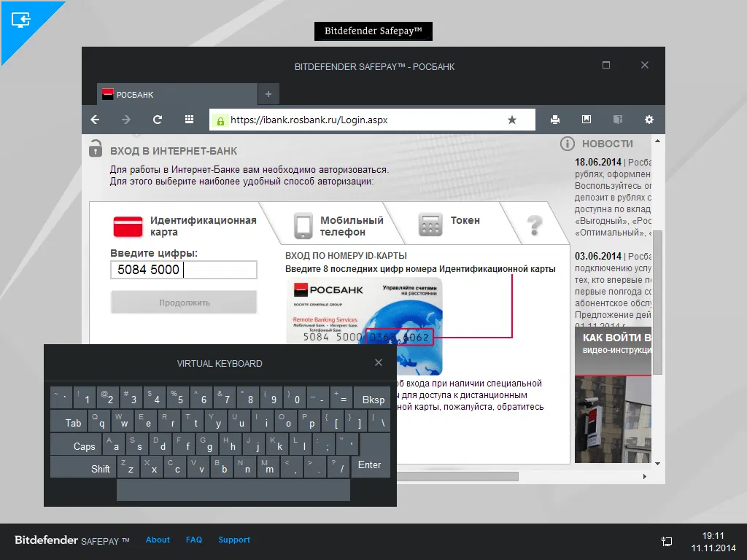Tap the m key on virtual keyboard
Viewport: 747px width, 560px height.
click(x=268, y=467)
